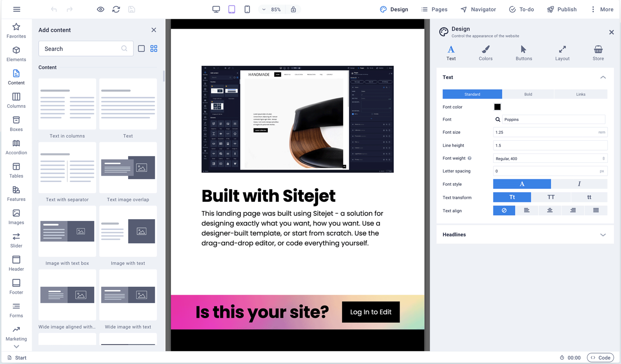Click Log In to Edit button
This screenshot has width=621, height=364.
371,312
